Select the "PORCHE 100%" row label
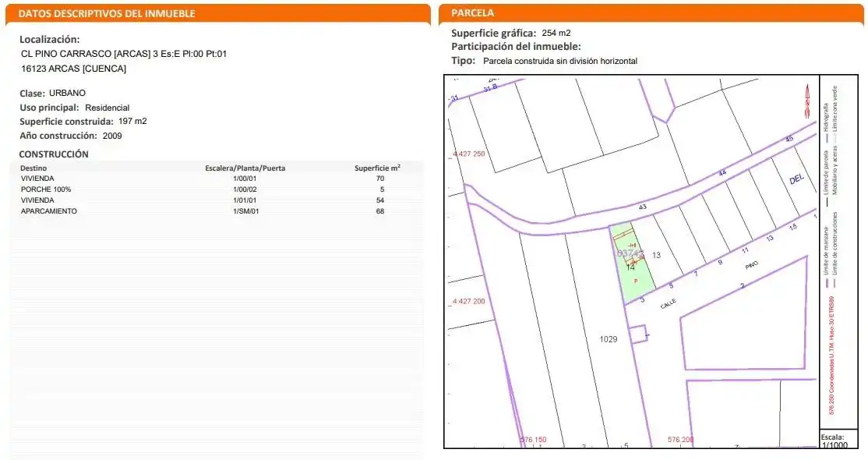The image size is (868, 460). point(46,189)
